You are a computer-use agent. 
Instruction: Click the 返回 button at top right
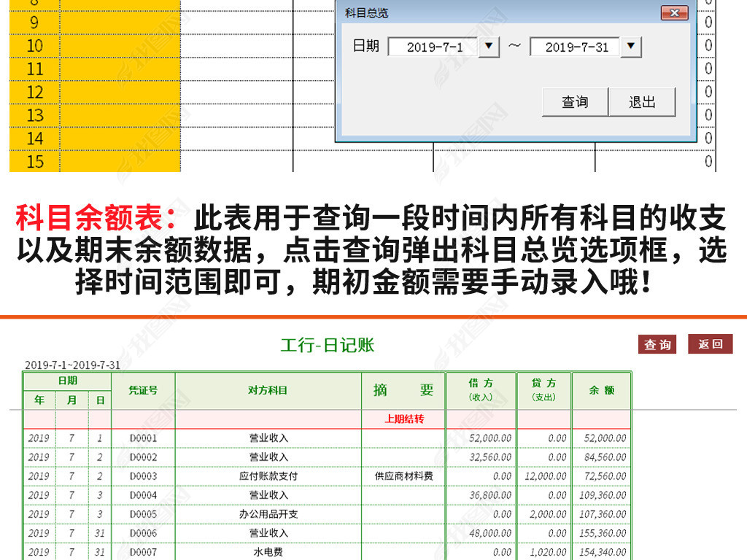coord(710,344)
